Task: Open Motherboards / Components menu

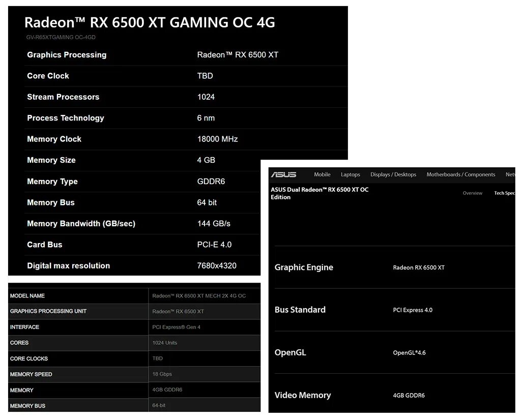Action: tap(460, 174)
